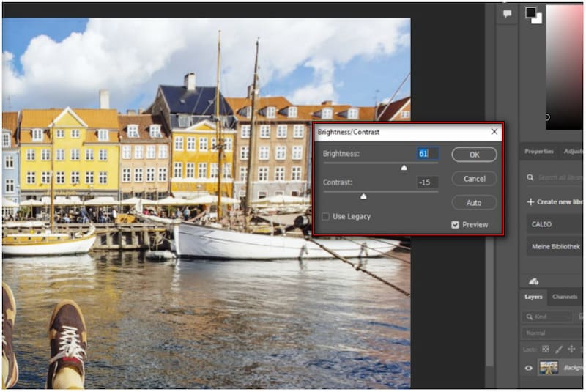Click Create new library link
The width and height of the screenshot is (586, 392).
point(560,201)
